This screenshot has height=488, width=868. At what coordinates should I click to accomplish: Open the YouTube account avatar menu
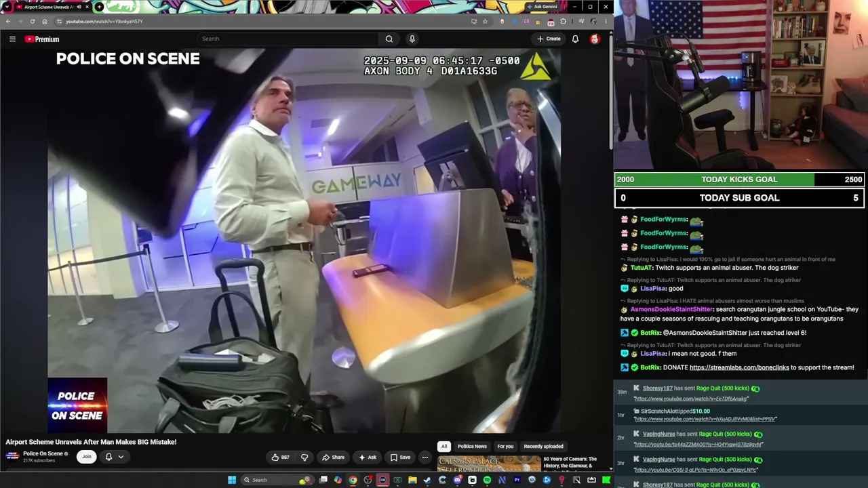coord(595,39)
